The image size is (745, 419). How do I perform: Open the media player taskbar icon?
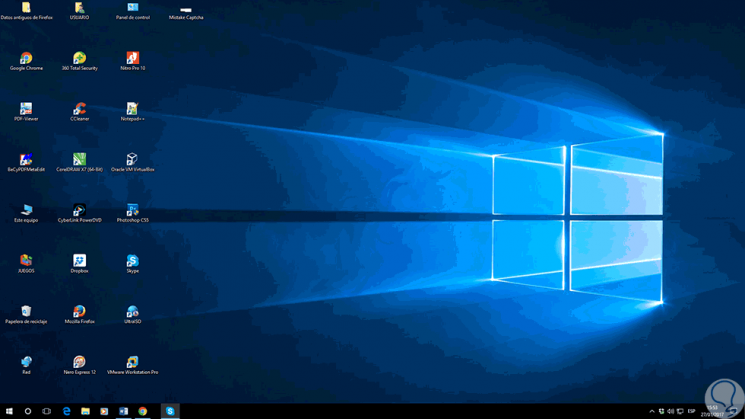click(x=104, y=411)
